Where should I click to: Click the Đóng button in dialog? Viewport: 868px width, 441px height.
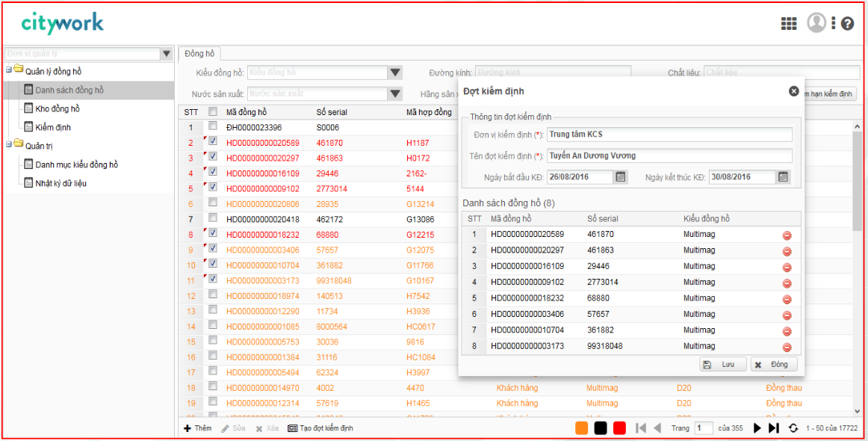(x=774, y=365)
